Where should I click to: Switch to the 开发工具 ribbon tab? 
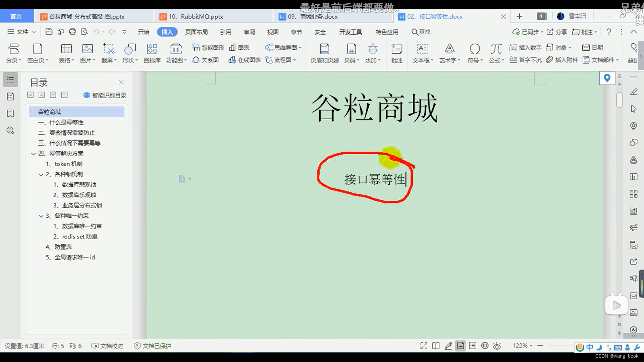(x=350, y=32)
